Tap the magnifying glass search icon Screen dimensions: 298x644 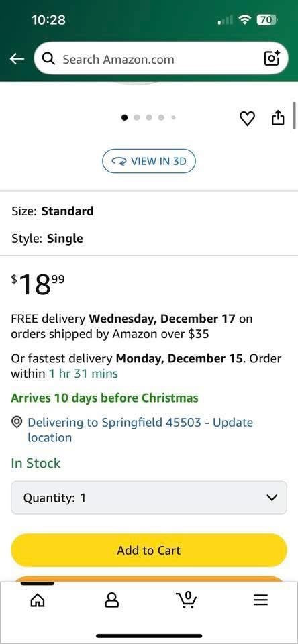tap(49, 60)
